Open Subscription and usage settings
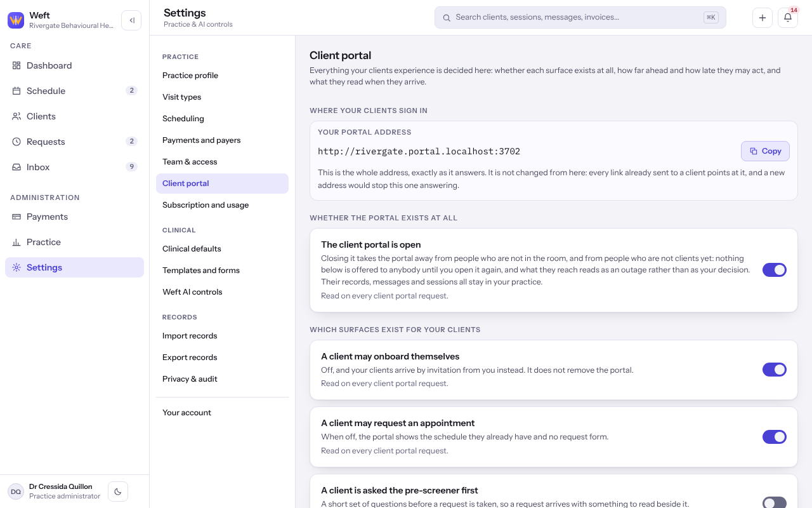 pyautogui.click(x=222, y=205)
